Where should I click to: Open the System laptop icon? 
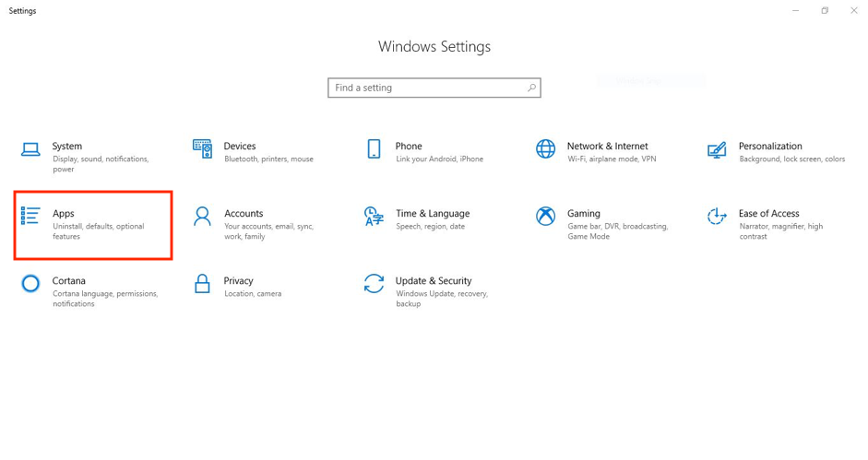click(30, 149)
